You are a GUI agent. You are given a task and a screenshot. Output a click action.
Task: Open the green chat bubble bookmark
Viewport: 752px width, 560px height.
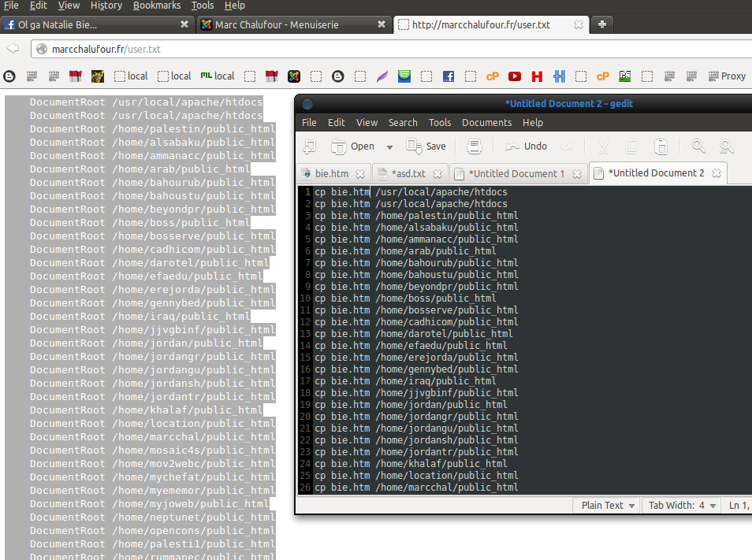coord(404,76)
